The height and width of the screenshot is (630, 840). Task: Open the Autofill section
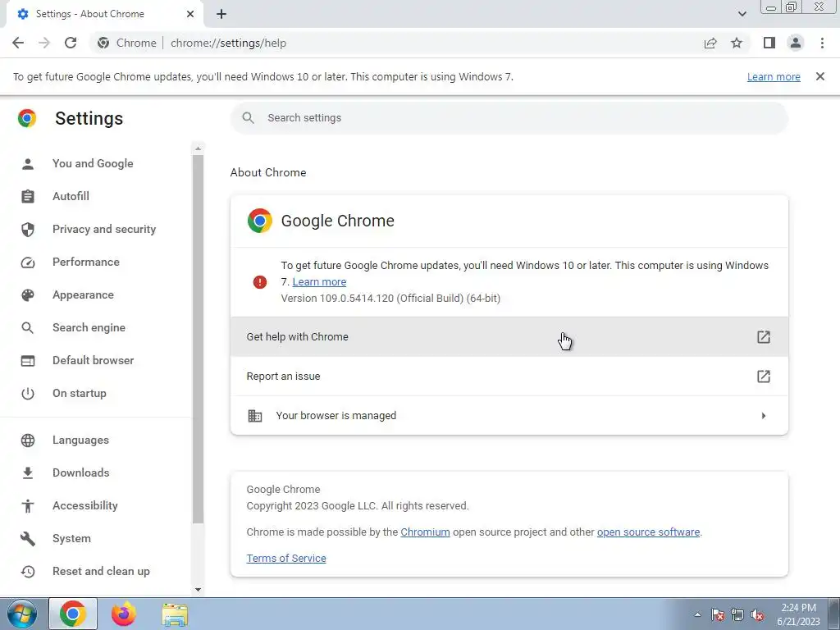click(71, 196)
